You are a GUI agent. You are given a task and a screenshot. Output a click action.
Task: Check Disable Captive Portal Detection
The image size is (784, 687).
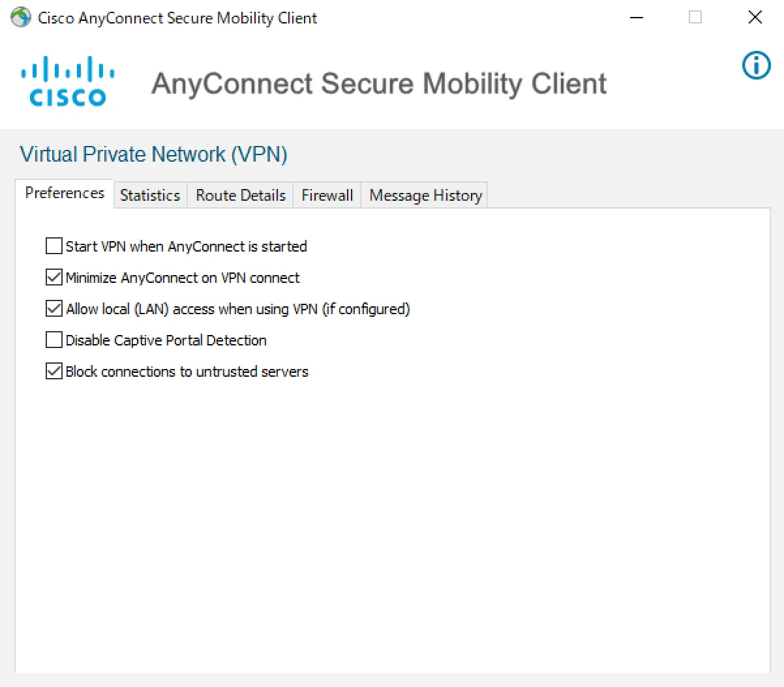pos(54,340)
